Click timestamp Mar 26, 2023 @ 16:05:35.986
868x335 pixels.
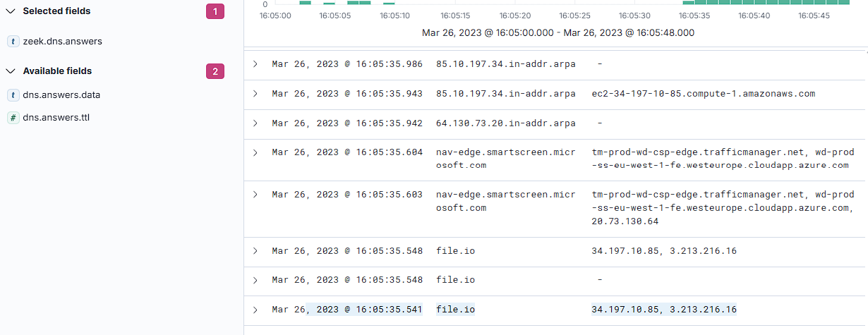pos(347,64)
